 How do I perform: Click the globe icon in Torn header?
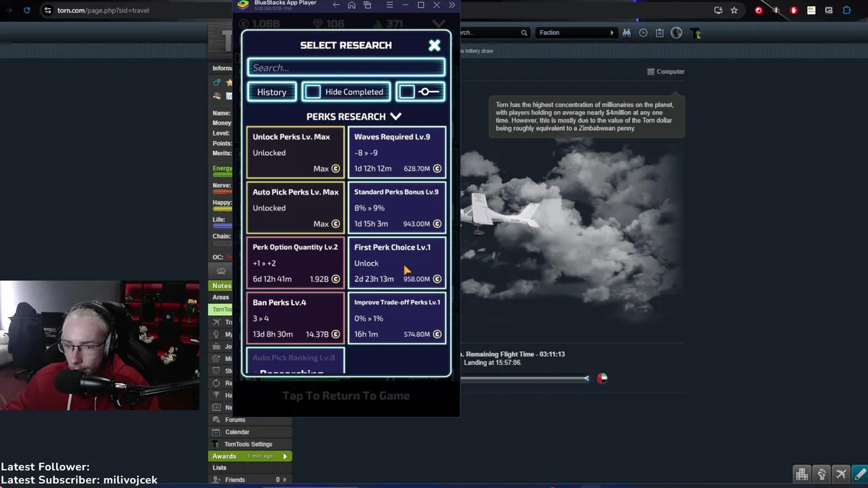click(x=676, y=33)
